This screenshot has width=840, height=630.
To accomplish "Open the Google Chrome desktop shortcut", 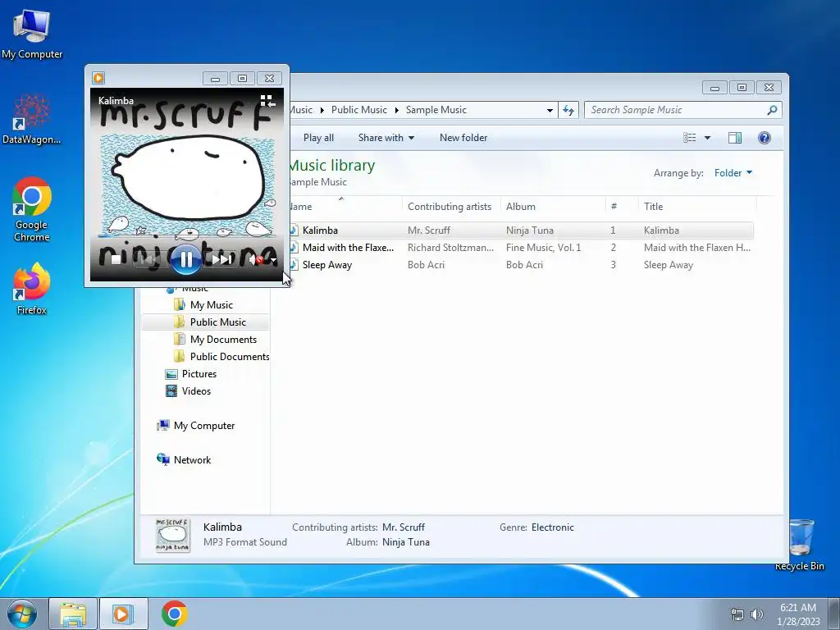I will 32,209.
